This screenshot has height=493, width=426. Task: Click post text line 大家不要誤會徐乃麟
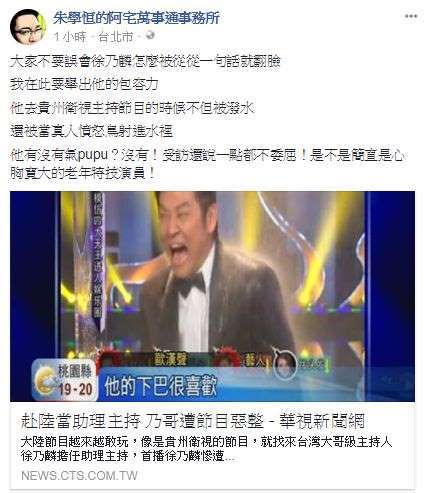pyautogui.click(x=145, y=61)
